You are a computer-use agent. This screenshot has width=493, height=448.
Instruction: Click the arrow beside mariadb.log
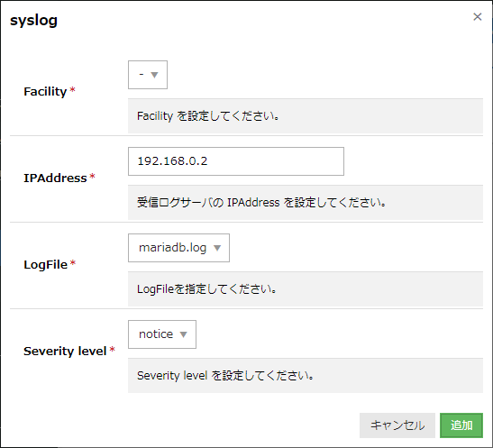point(217,248)
